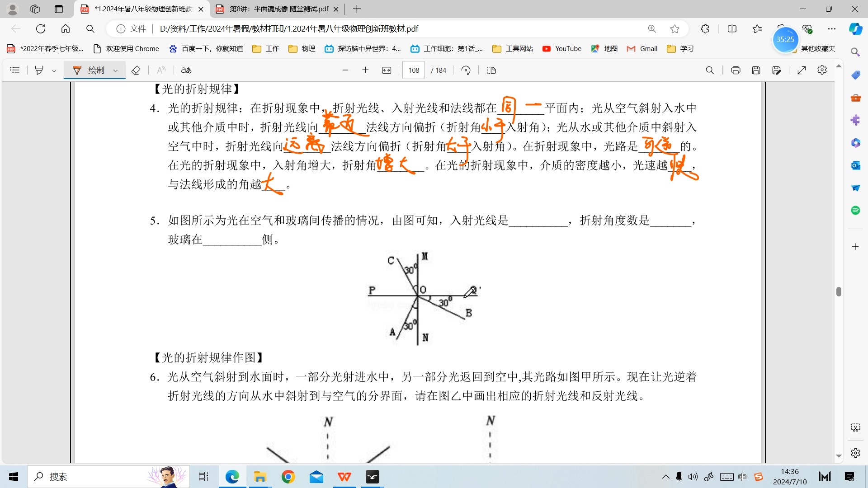This screenshot has height=488, width=868.
Task: Click the find in PDF search icon
Action: click(x=710, y=70)
